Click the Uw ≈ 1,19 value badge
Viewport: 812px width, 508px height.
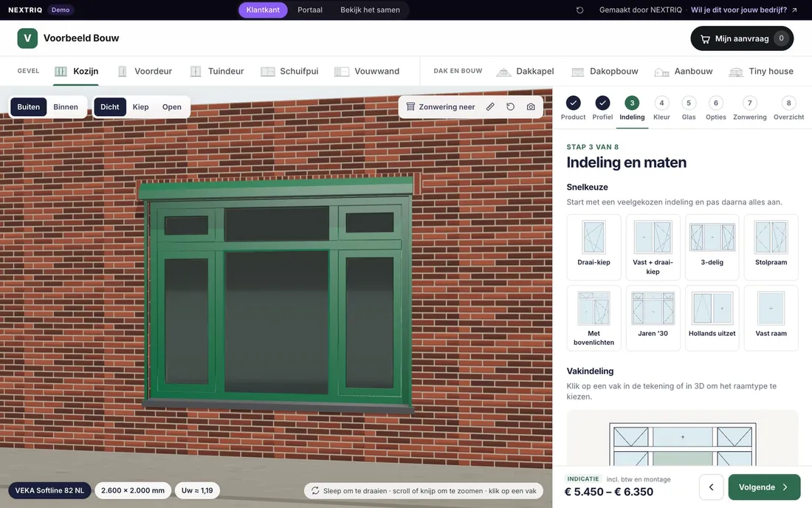[x=197, y=490]
